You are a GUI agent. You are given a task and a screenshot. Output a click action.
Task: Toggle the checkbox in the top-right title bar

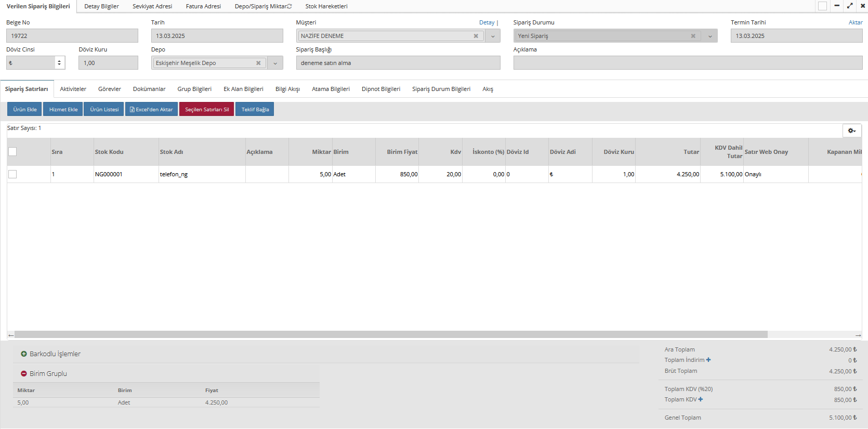tap(822, 6)
